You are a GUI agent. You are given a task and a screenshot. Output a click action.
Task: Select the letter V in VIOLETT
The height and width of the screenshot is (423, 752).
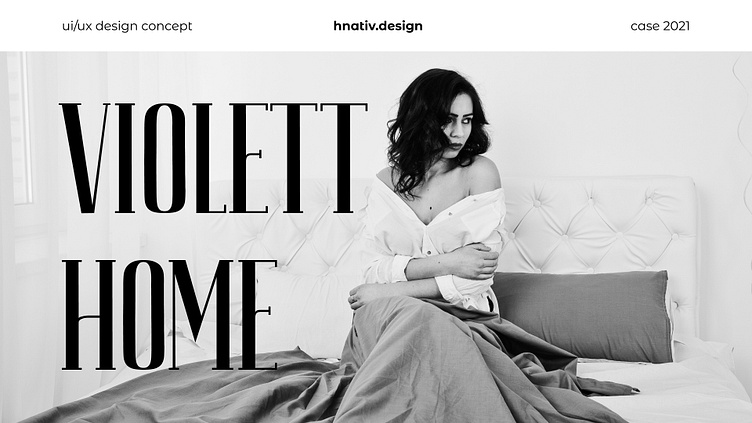tap(85, 158)
